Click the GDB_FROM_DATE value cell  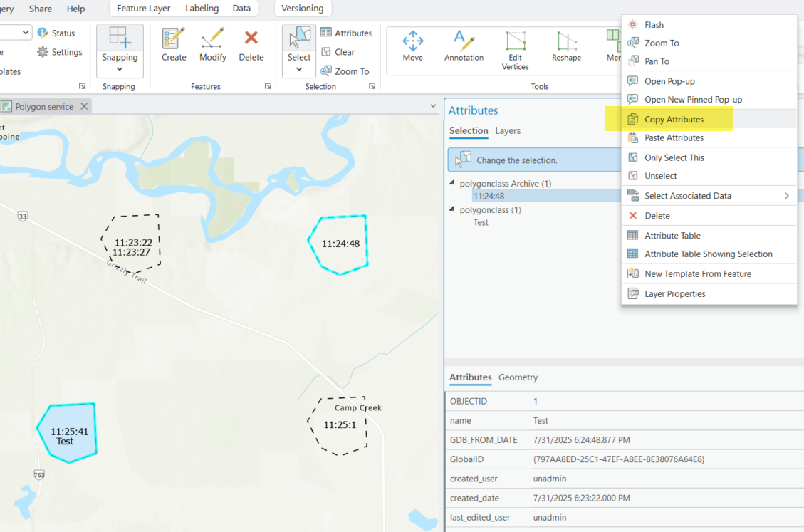click(582, 440)
